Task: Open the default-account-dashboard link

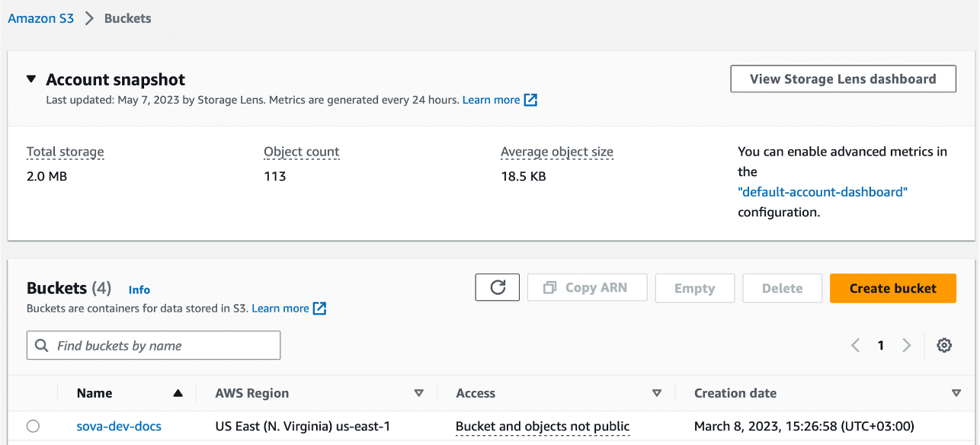Action: (822, 192)
